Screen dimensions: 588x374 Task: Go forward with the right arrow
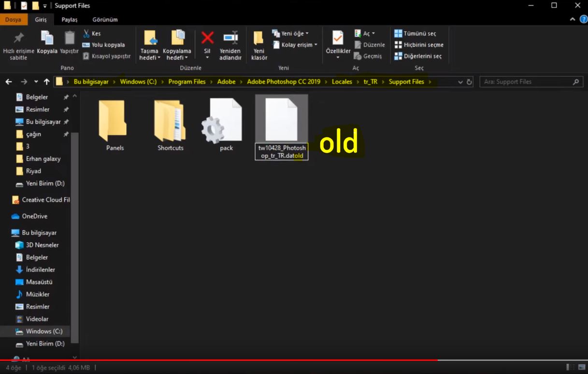(24, 82)
